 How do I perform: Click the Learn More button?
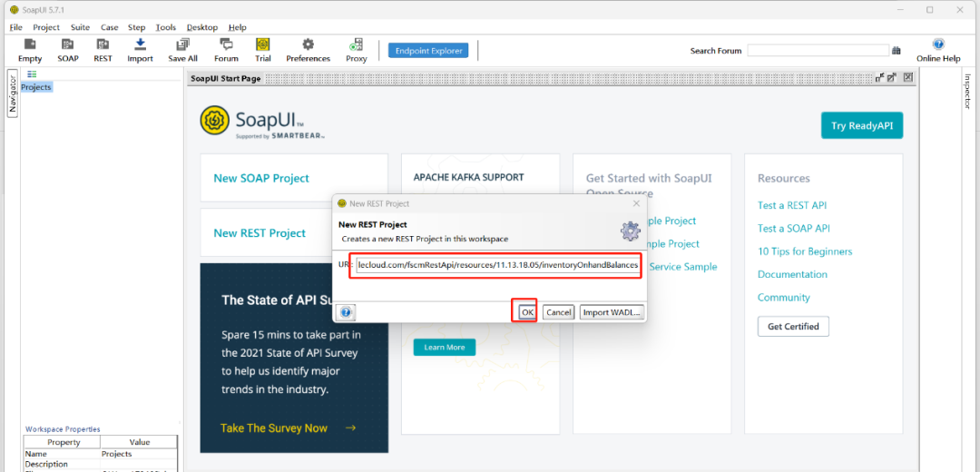point(444,347)
